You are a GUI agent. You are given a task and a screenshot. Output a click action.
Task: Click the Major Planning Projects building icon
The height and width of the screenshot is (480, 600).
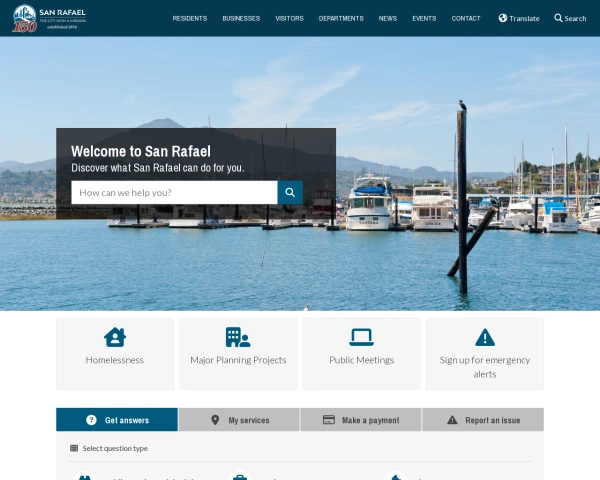pos(238,337)
